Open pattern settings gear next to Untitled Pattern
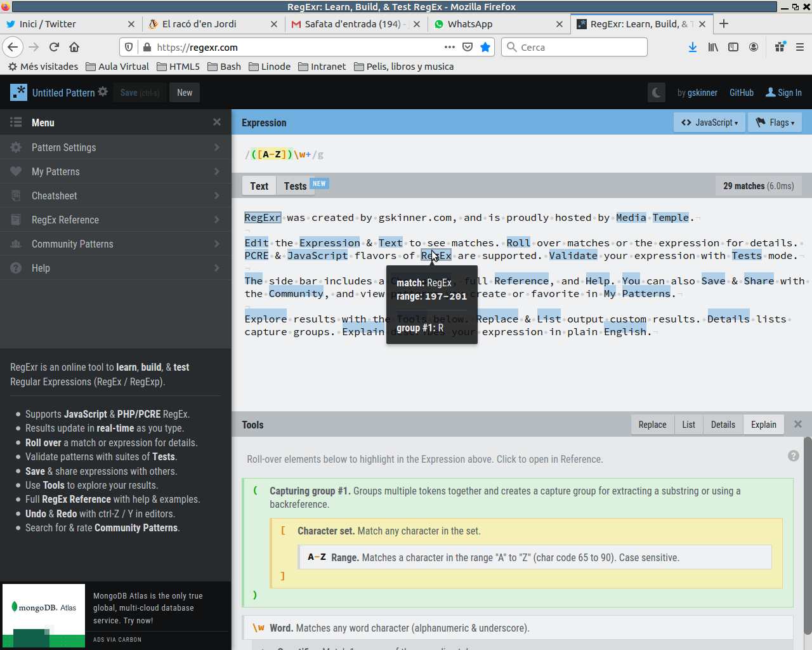Viewport: 812px width, 650px height. 103,92
